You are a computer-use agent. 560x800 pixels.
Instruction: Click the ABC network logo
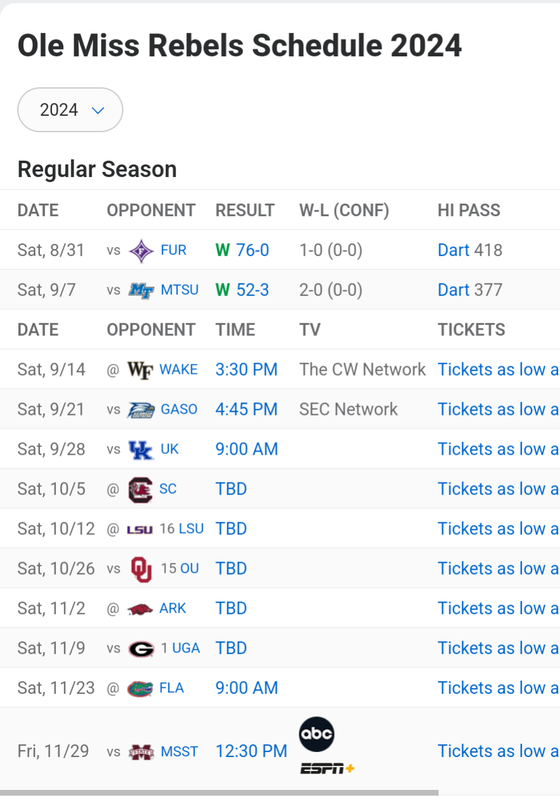(317, 734)
